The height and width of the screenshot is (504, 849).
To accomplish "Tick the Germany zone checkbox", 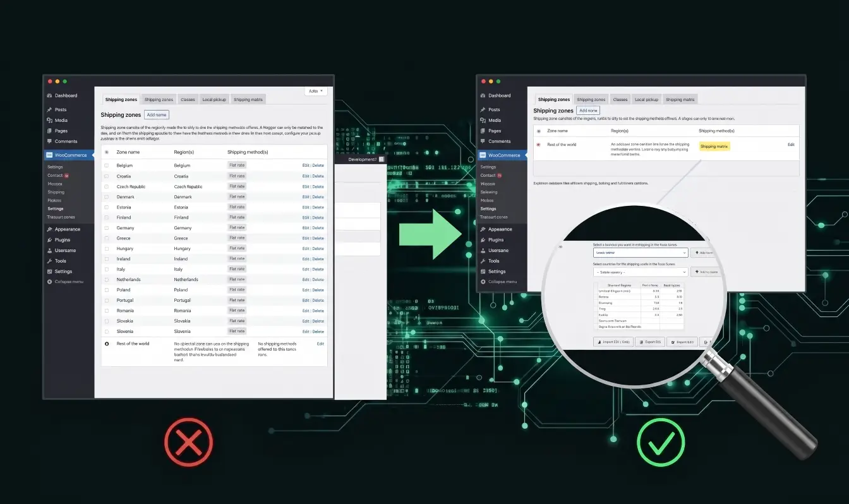I will click(107, 228).
